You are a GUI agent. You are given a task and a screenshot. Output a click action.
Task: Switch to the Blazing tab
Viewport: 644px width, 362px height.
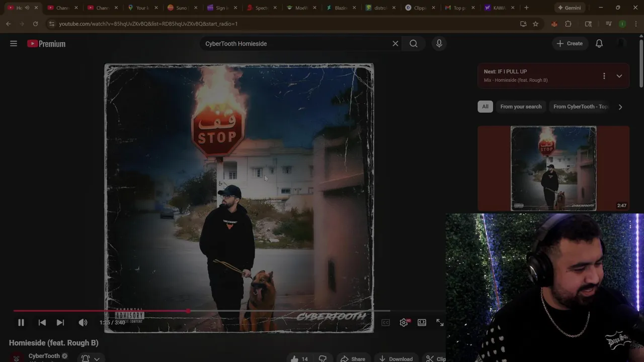coord(341,8)
